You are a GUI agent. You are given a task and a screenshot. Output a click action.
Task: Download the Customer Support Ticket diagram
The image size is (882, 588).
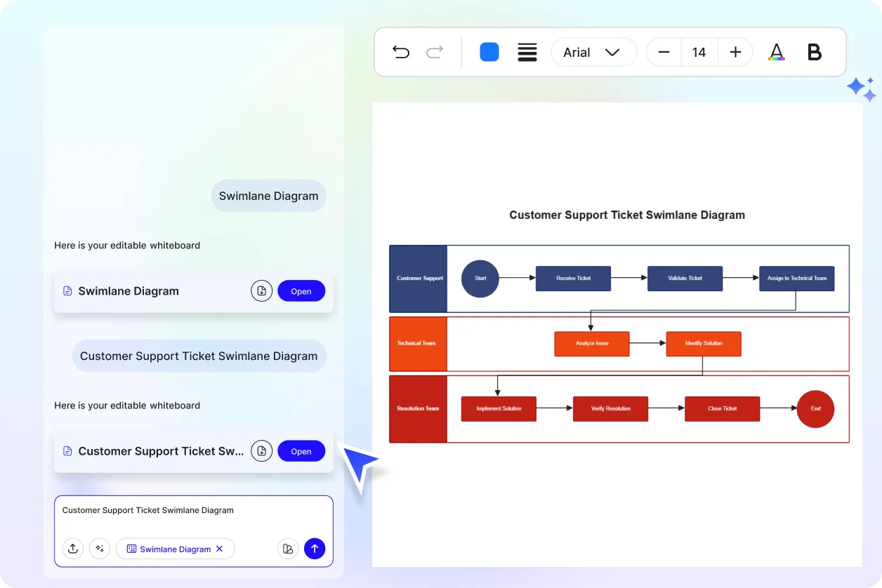click(x=261, y=450)
